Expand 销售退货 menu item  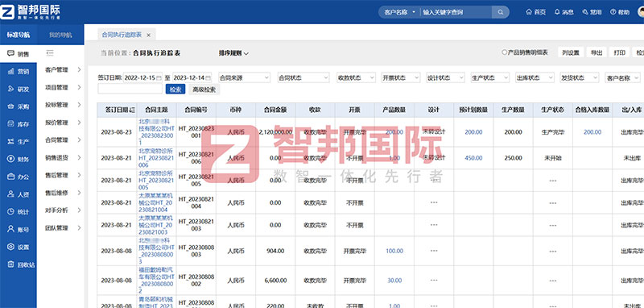(x=63, y=157)
